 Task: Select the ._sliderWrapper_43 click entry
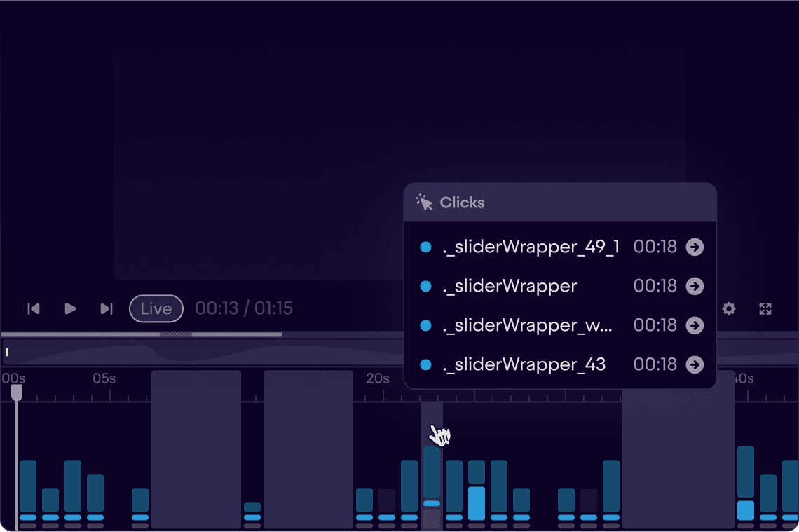pyautogui.click(x=524, y=364)
